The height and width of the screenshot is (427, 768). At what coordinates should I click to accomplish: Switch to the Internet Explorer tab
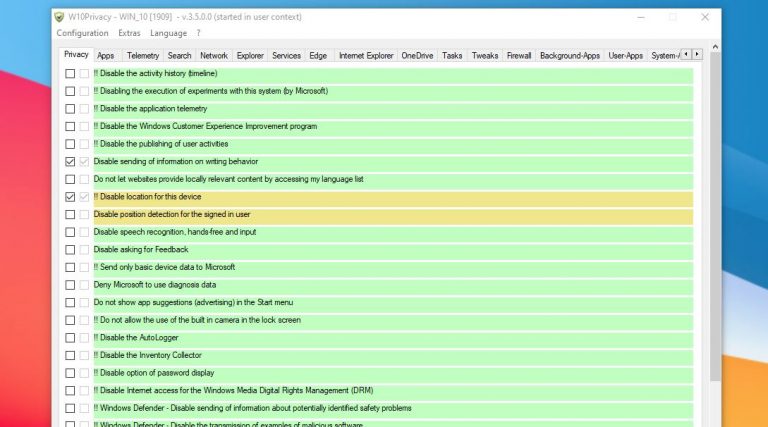366,55
